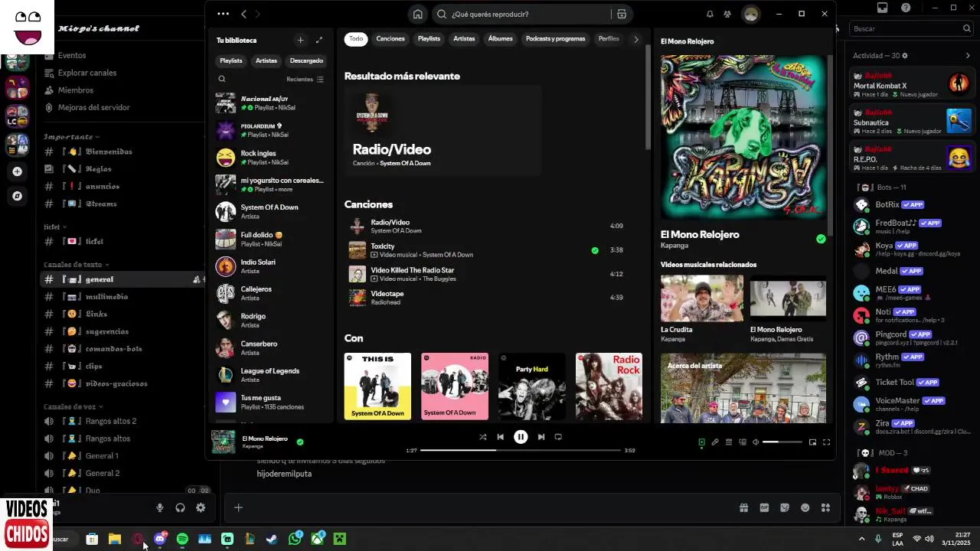Open the play queue
Screen dimensions: 980x551
(x=729, y=442)
